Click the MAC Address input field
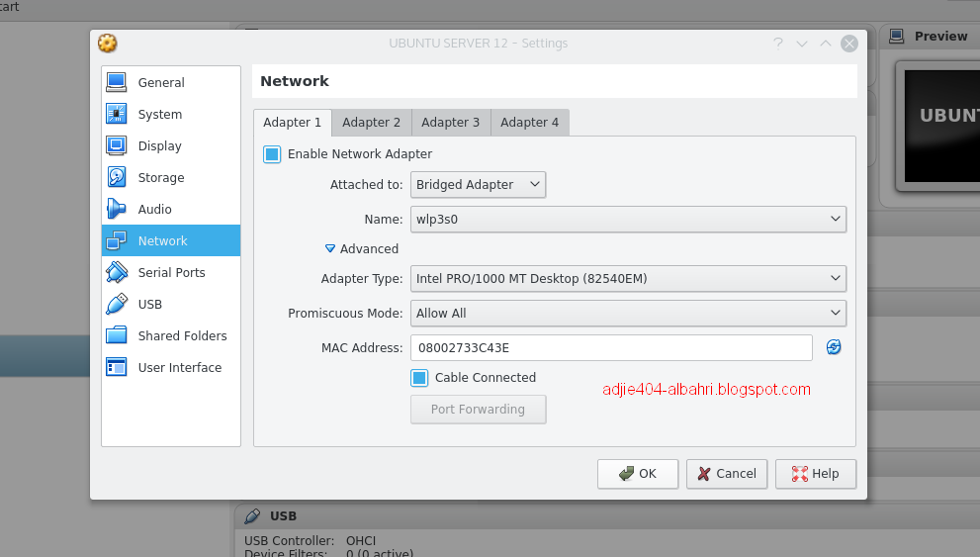980x557 pixels. (611, 347)
